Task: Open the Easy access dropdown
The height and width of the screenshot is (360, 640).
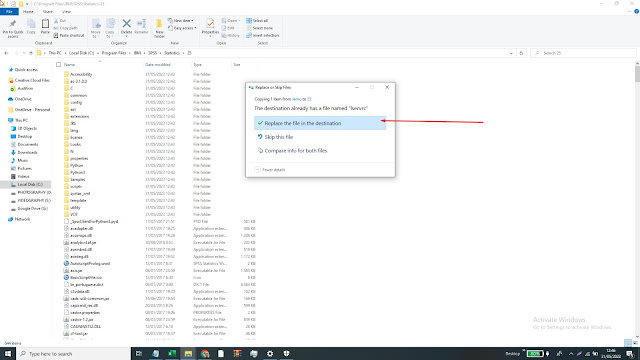Action: (x=182, y=28)
